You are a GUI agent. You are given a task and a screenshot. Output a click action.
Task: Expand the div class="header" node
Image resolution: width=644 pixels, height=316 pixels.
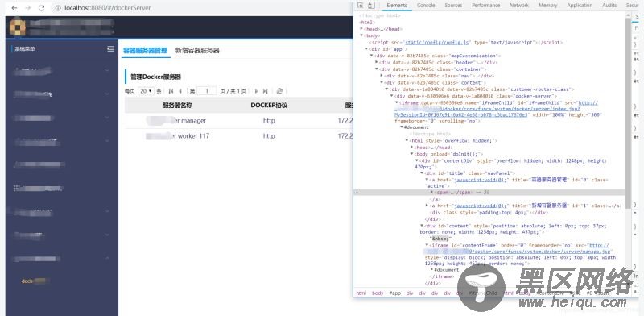coord(377,62)
